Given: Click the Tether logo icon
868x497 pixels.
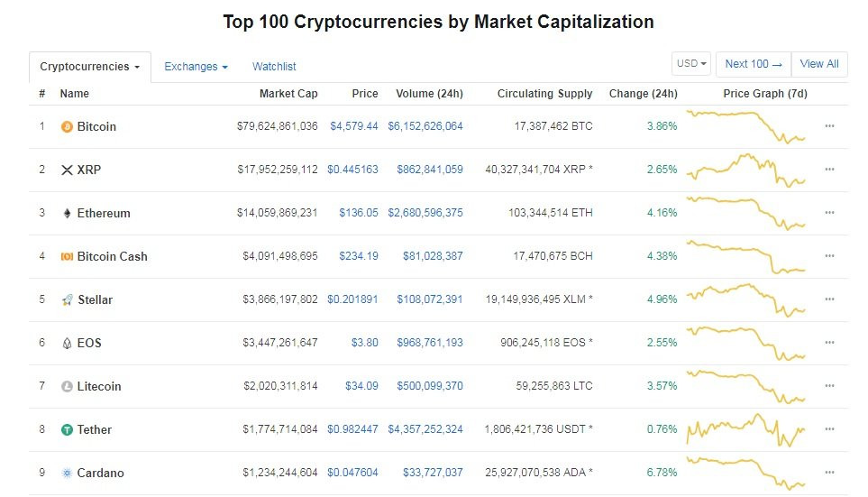Looking at the screenshot, I should (66, 430).
